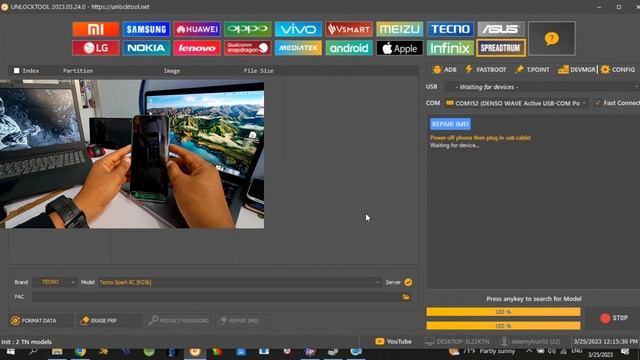Image resolution: width=640 pixels, height=360 pixels.
Task: Open the notification center icon
Action: pyautogui.click(x=625, y=352)
